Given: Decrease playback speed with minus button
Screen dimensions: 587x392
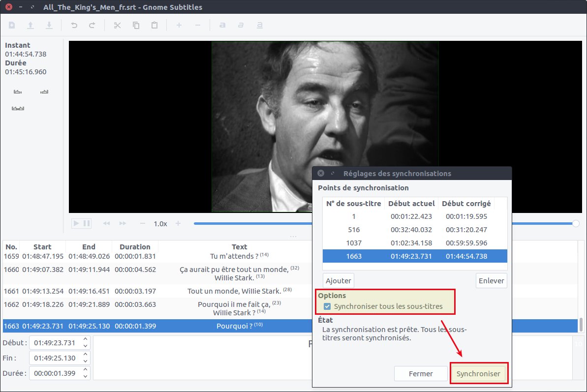Looking at the screenshot, I should click(x=142, y=223).
